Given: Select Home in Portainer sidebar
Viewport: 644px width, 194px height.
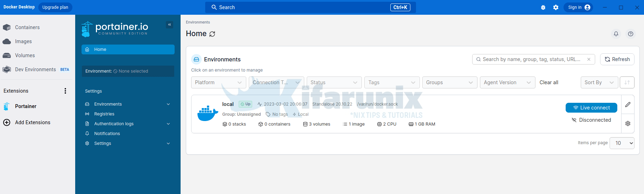Looking at the screenshot, I should click(128, 49).
